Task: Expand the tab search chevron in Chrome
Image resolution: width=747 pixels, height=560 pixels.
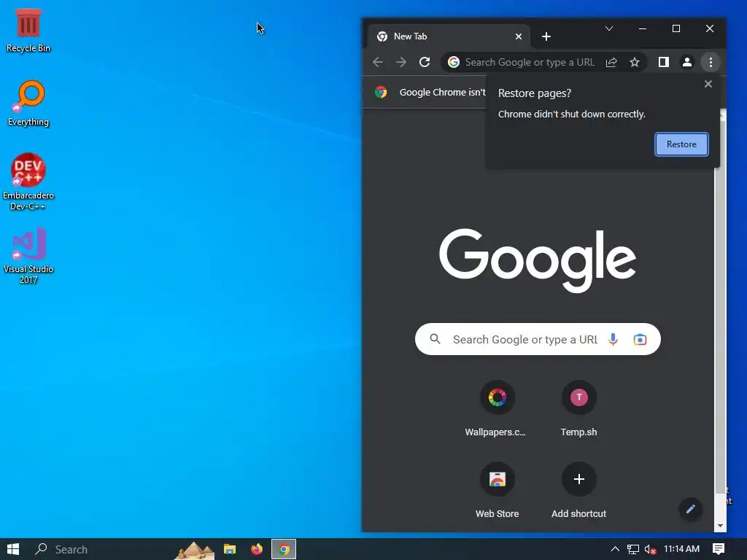Action: [609, 28]
